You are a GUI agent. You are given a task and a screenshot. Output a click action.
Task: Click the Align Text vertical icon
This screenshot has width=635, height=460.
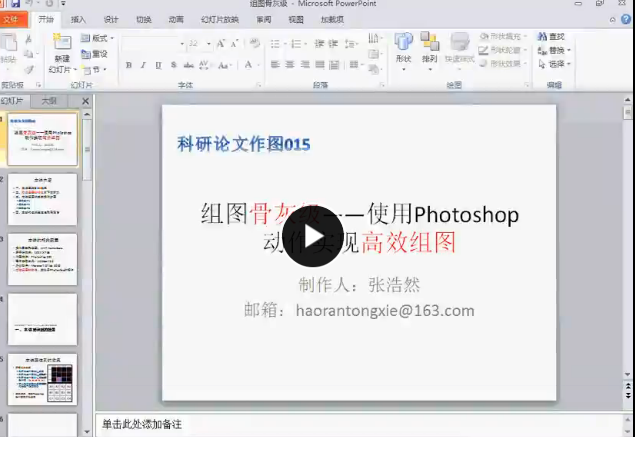click(x=374, y=53)
